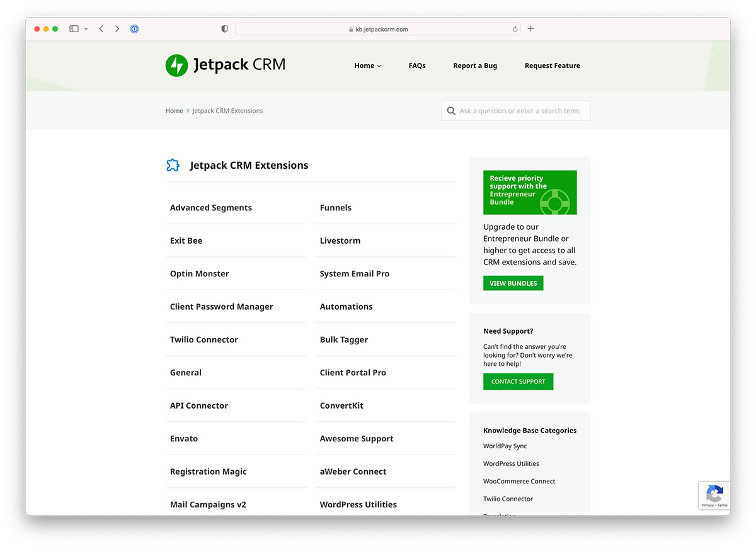Open the General category
Viewport: 756px width, 549px height.
pyautogui.click(x=186, y=373)
